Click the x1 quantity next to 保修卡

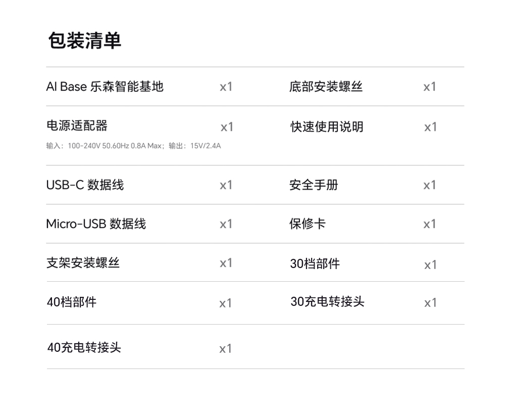(430, 224)
